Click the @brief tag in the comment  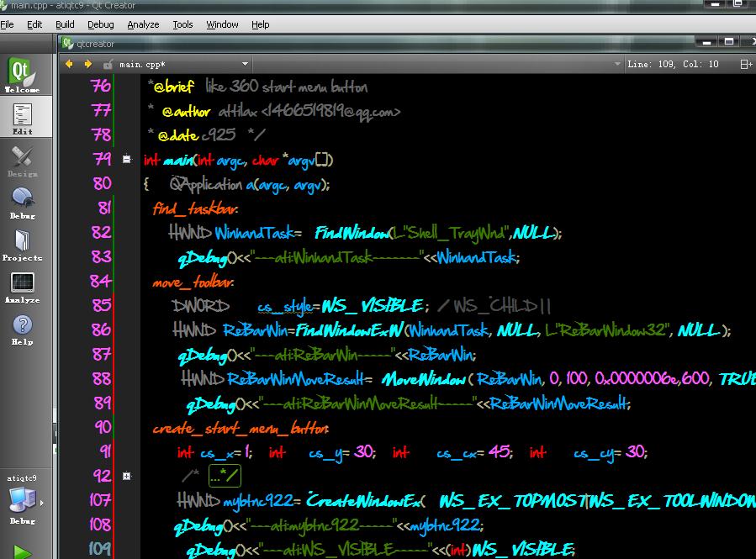coord(173,87)
